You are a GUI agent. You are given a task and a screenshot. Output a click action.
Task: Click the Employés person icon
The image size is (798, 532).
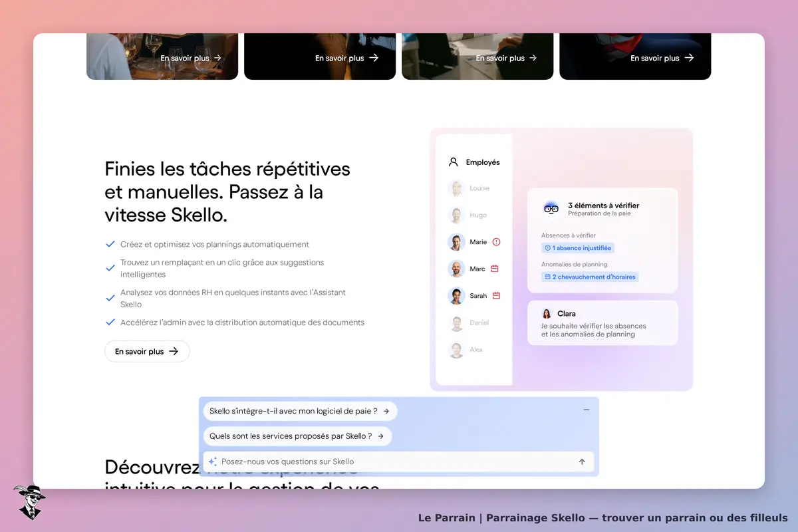click(454, 162)
